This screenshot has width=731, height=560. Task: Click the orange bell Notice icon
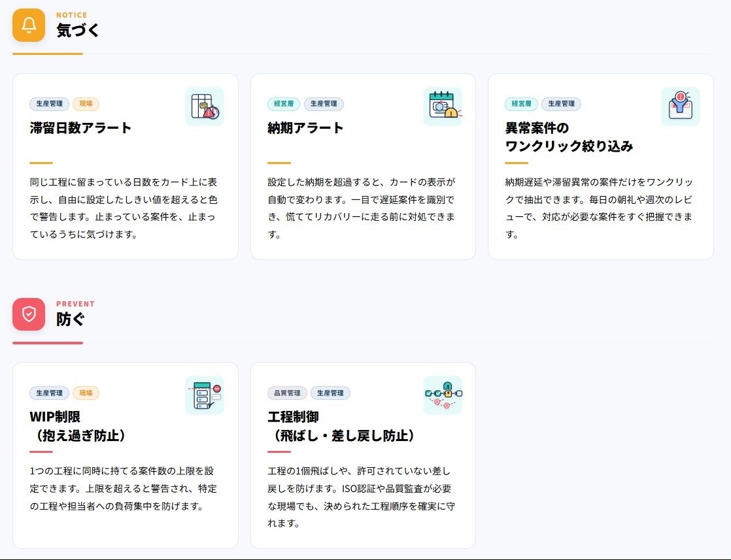[x=29, y=25]
